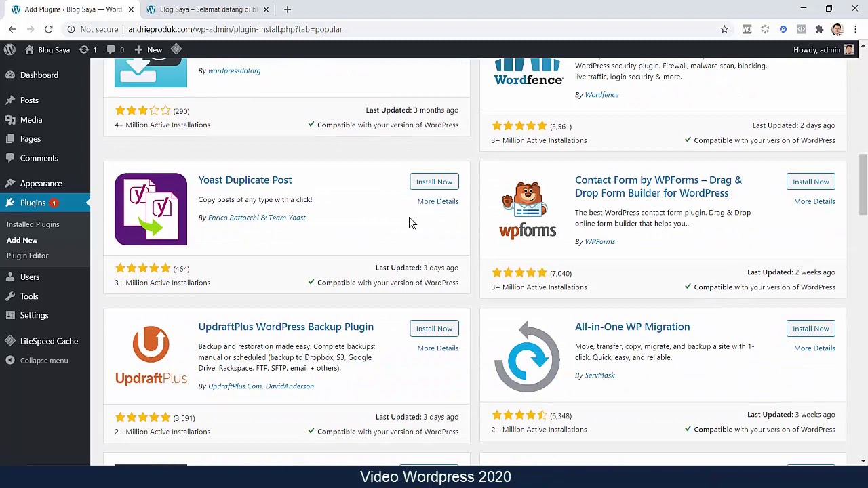View More Details for UpdraftPlus
Screen dimensions: 868x488
pyautogui.click(x=437, y=348)
